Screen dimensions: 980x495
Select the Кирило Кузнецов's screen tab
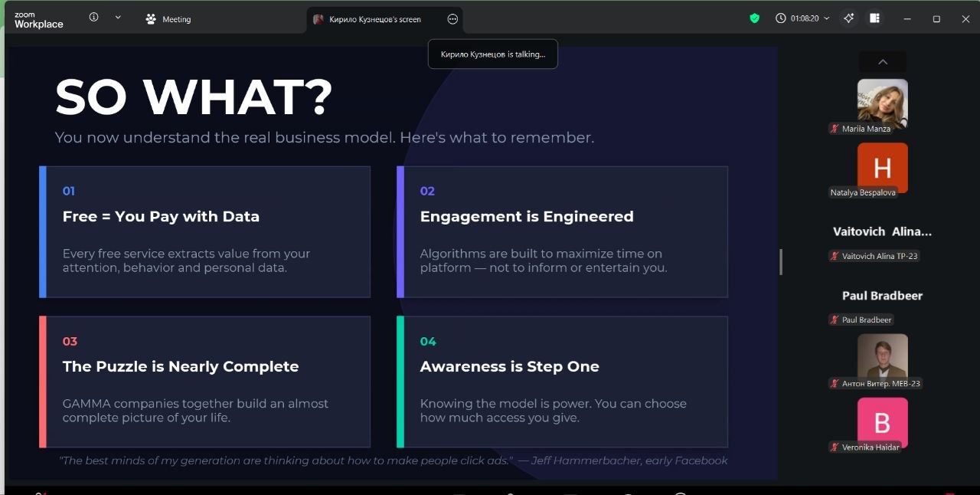click(x=374, y=19)
